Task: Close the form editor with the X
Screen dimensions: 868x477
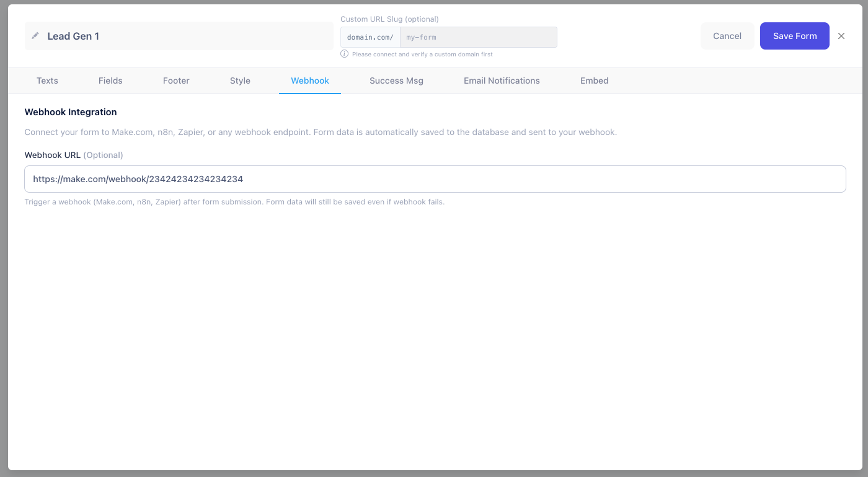Action: tap(841, 36)
